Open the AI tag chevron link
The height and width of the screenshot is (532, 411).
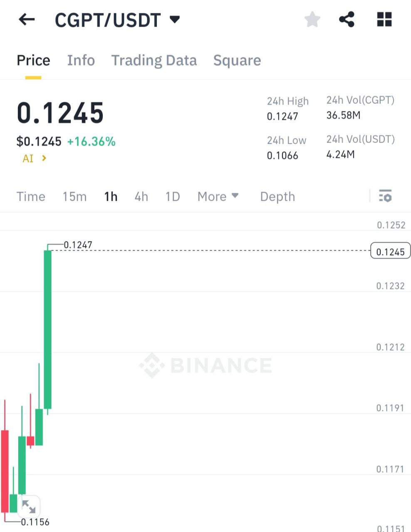tap(35, 158)
